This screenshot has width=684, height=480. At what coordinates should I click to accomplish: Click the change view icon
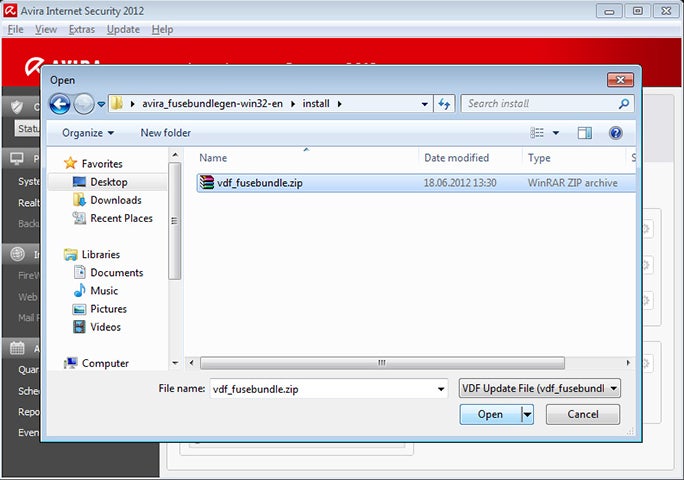tap(537, 133)
